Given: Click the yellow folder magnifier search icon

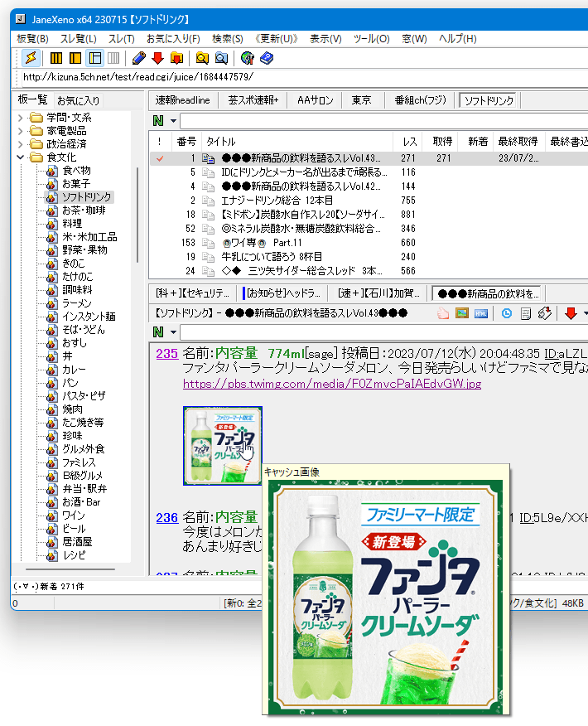Looking at the screenshot, I should tap(202, 58).
